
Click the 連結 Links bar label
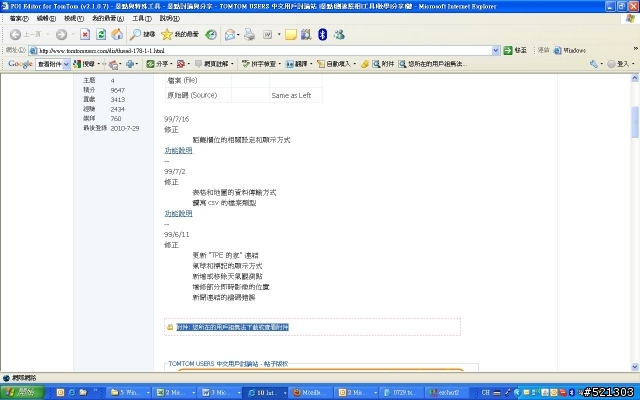pos(543,50)
